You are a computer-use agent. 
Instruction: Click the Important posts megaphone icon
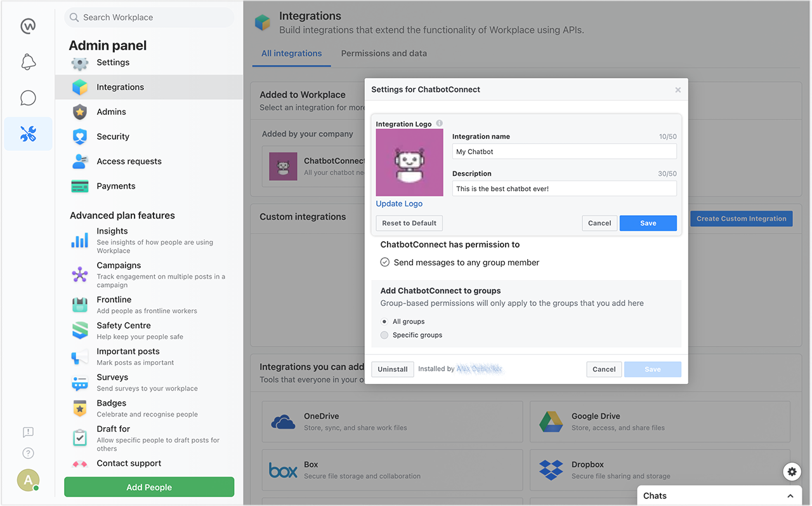(80, 357)
